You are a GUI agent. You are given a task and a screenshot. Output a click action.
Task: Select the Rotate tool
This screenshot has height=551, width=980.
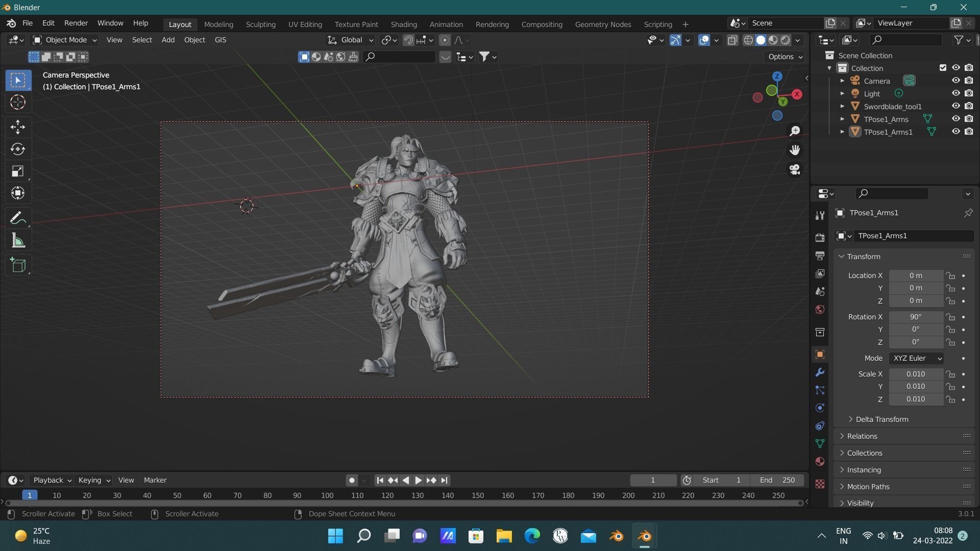(17, 149)
